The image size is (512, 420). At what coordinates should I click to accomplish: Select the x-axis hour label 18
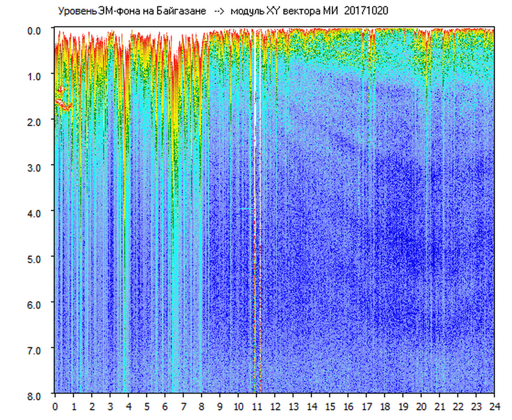pyautogui.click(x=384, y=406)
